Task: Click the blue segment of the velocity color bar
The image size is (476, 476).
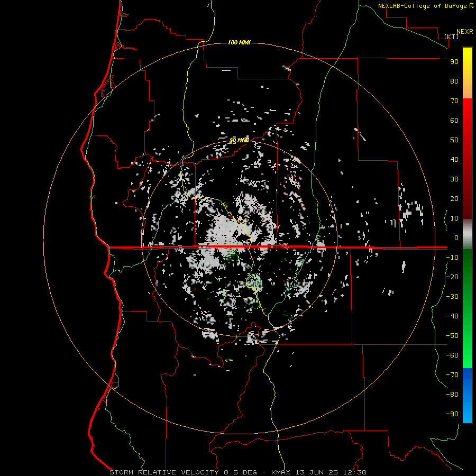Action: pyautogui.click(x=467, y=396)
